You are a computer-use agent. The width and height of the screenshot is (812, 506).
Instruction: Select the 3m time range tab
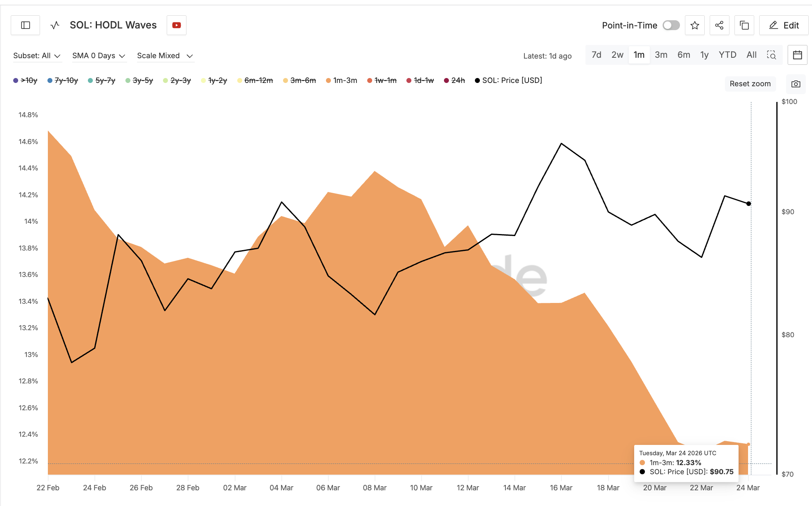tap(661, 55)
